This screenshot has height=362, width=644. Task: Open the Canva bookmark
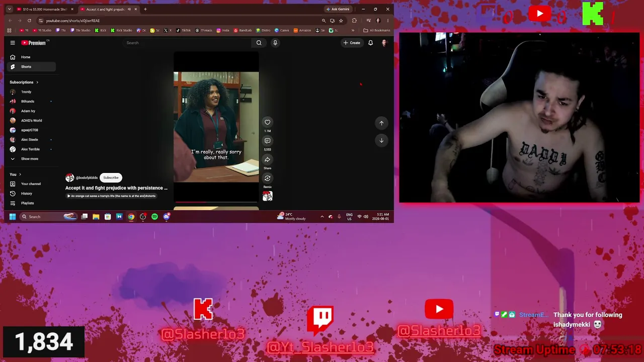click(282, 30)
